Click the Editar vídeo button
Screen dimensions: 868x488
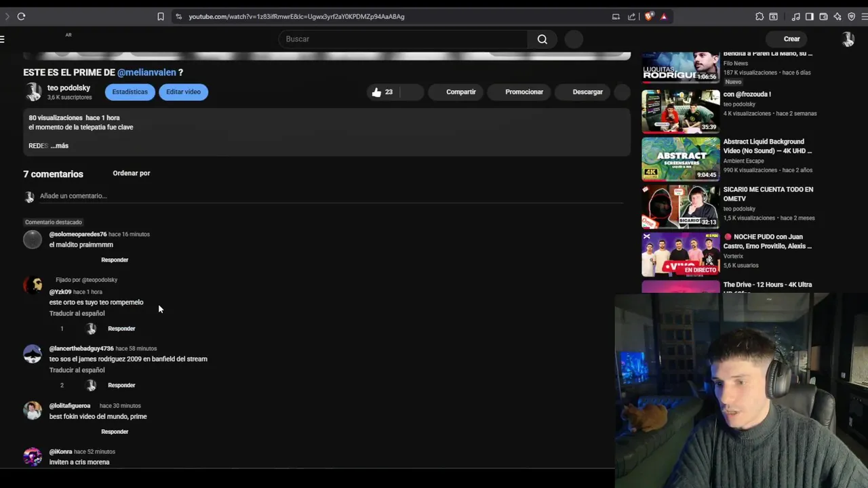click(183, 91)
